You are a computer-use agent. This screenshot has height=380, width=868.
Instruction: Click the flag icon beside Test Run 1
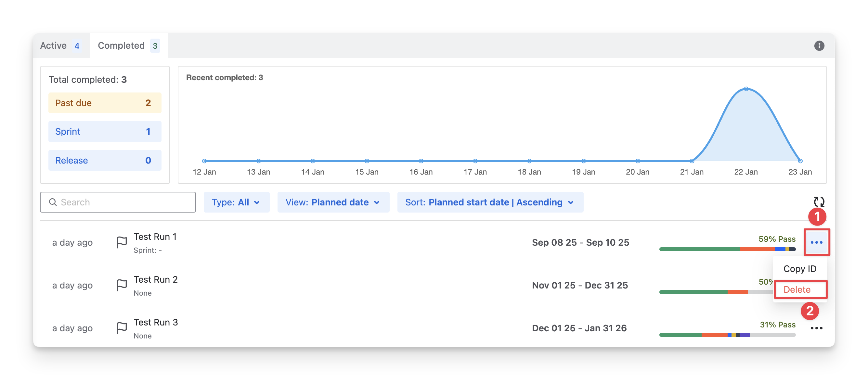(x=121, y=242)
